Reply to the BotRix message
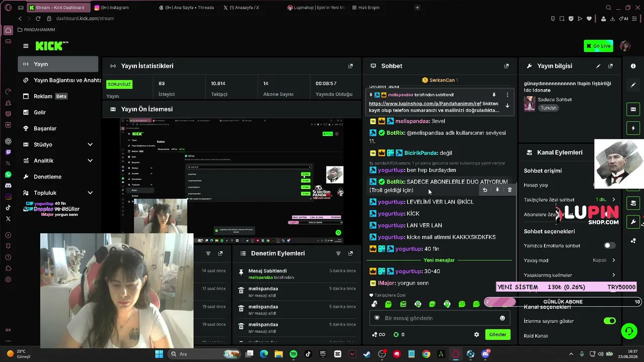The image size is (644, 362). 485,190
